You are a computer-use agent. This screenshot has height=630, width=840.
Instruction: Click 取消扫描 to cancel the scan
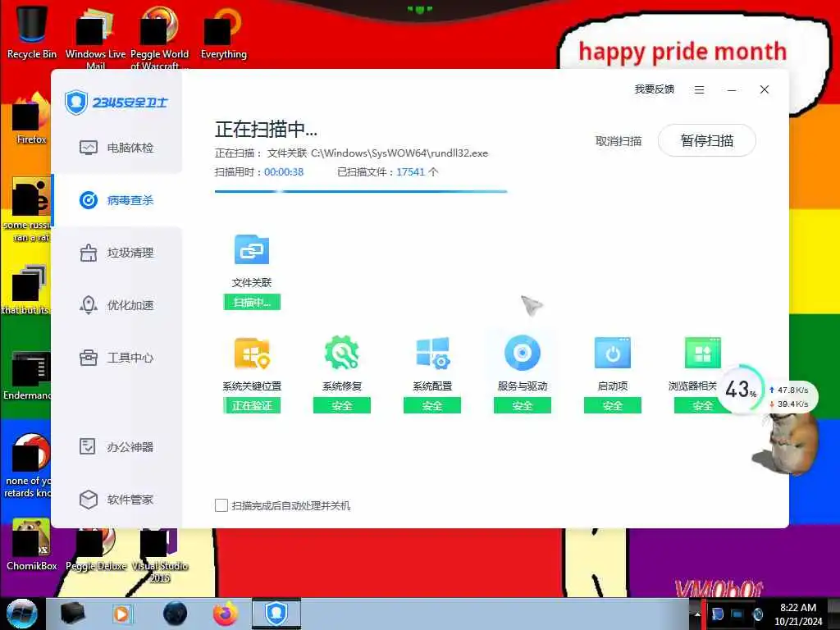coord(619,141)
